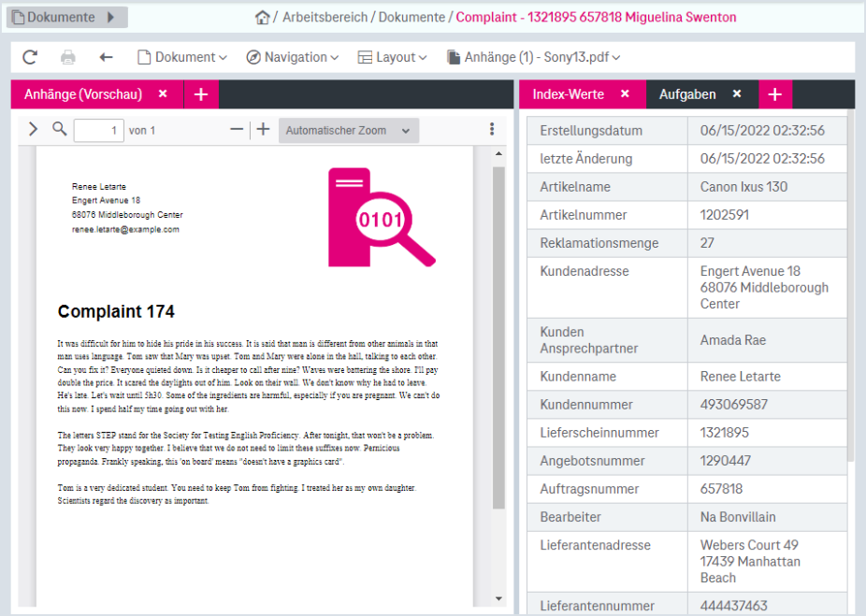Click the refresh icon in the toolbar
Screen dimensions: 866x616
(x=30, y=57)
